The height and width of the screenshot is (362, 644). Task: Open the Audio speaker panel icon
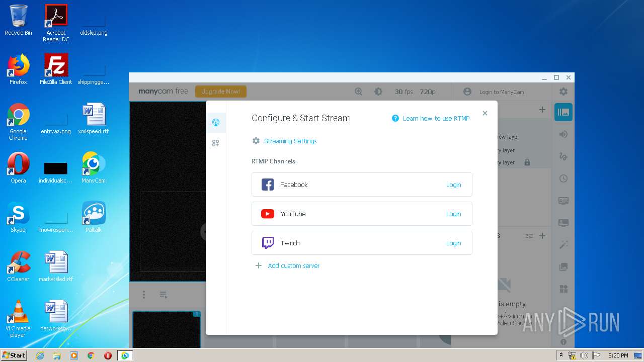563,134
